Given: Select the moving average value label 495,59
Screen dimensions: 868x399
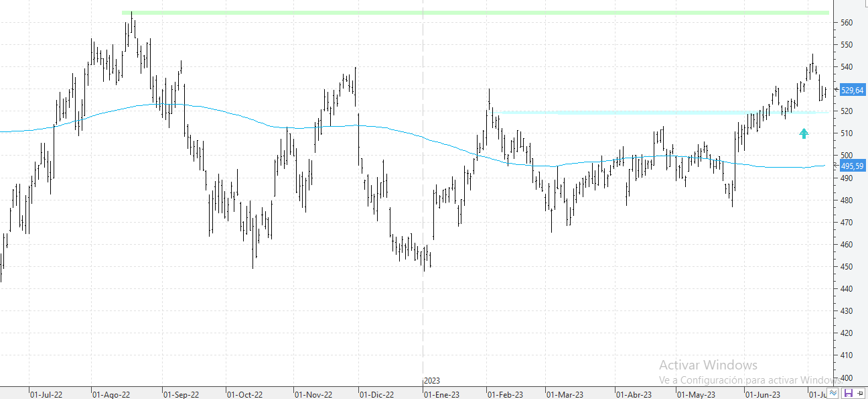Looking at the screenshot, I should 851,166.
